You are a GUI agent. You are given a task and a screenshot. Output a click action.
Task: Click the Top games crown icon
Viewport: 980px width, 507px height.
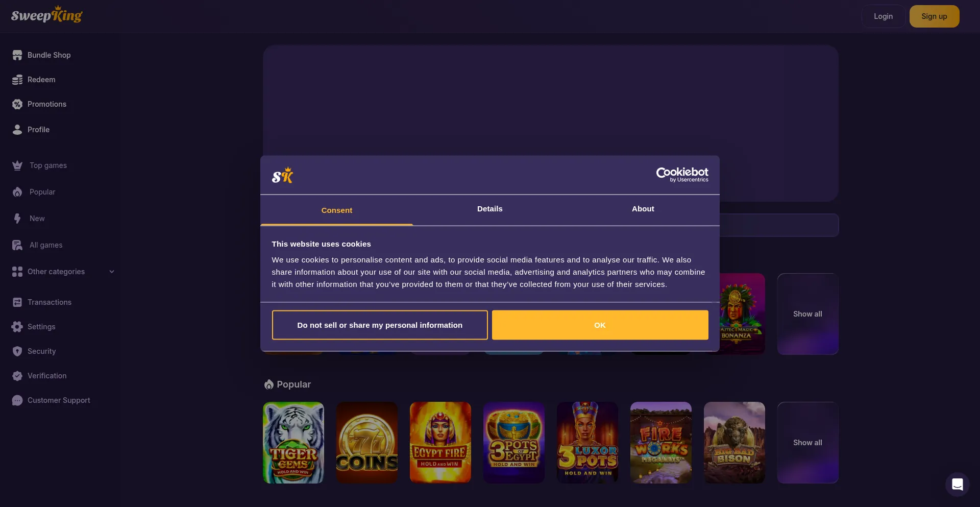pyautogui.click(x=17, y=165)
